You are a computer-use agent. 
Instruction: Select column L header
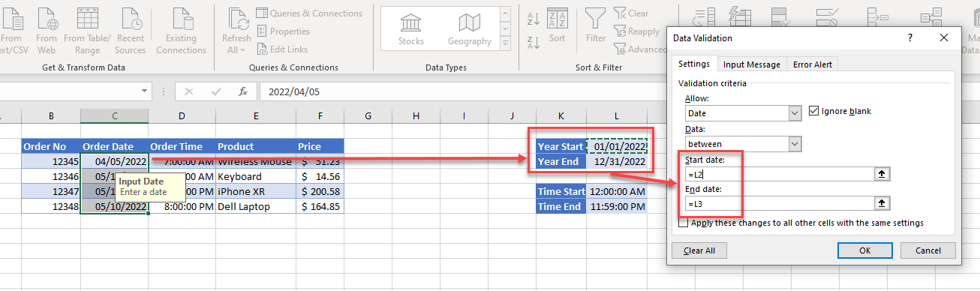point(617,115)
